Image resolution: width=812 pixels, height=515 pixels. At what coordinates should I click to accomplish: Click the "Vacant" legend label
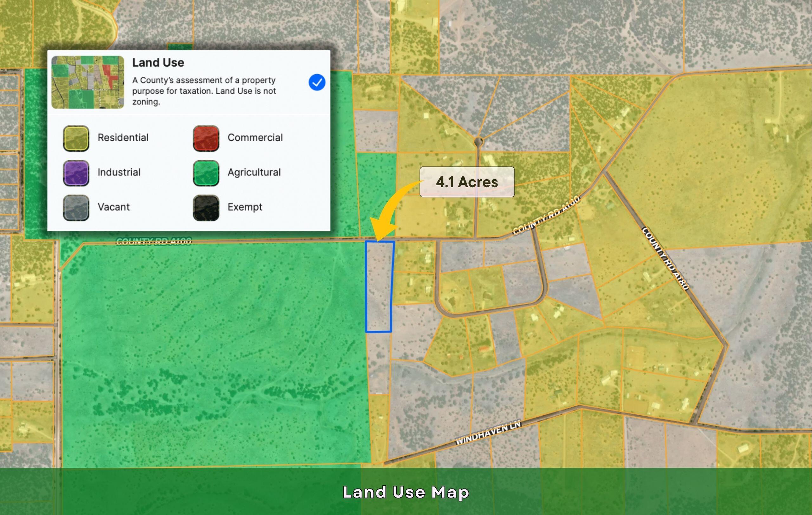(x=114, y=207)
